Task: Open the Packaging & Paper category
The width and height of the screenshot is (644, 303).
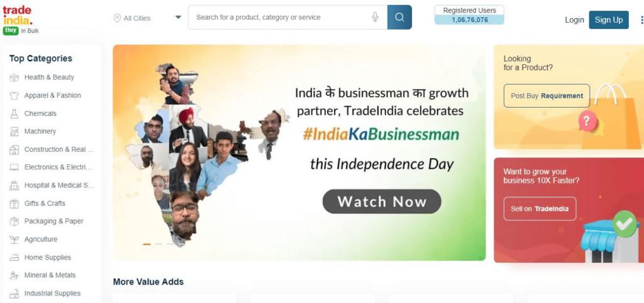Action: (54, 221)
